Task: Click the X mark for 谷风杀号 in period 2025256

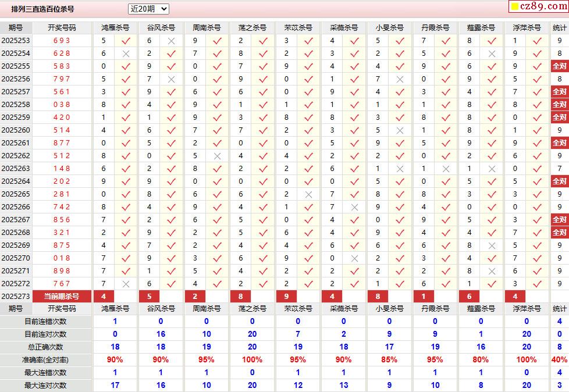Action: tap(171, 79)
